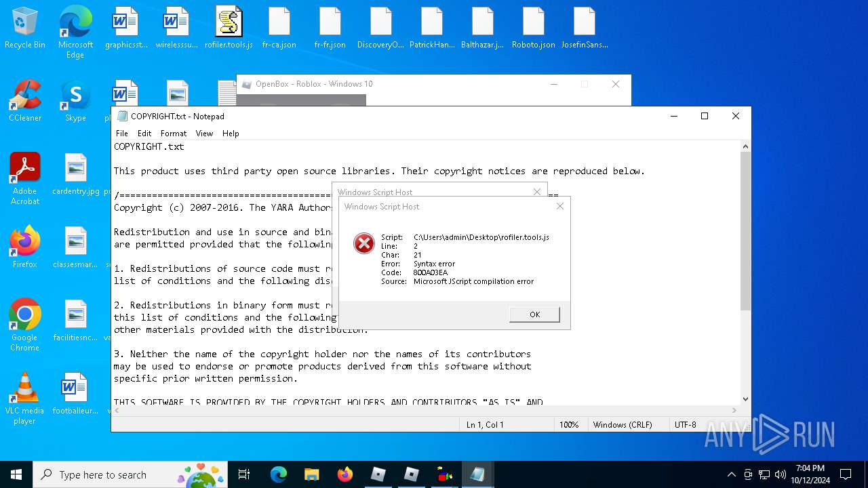Select the Roboto.json file icon
868x488 pixels.
[x=534, y=28]
